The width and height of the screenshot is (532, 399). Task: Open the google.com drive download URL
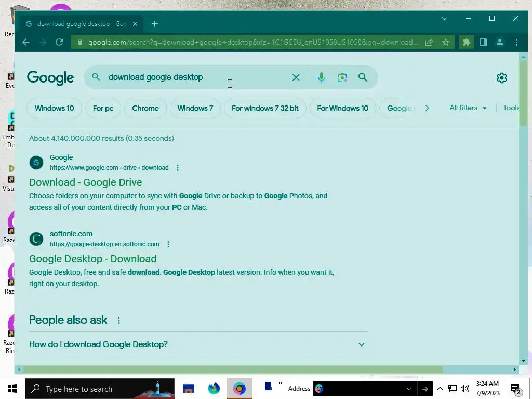[x=109, y=168]
